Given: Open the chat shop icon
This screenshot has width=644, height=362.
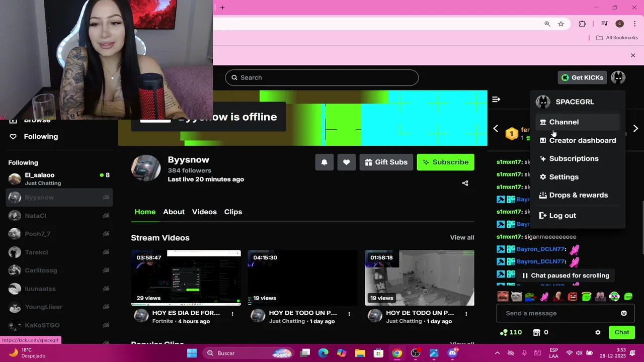Looking at the screenshot, I should click(537, 332).
